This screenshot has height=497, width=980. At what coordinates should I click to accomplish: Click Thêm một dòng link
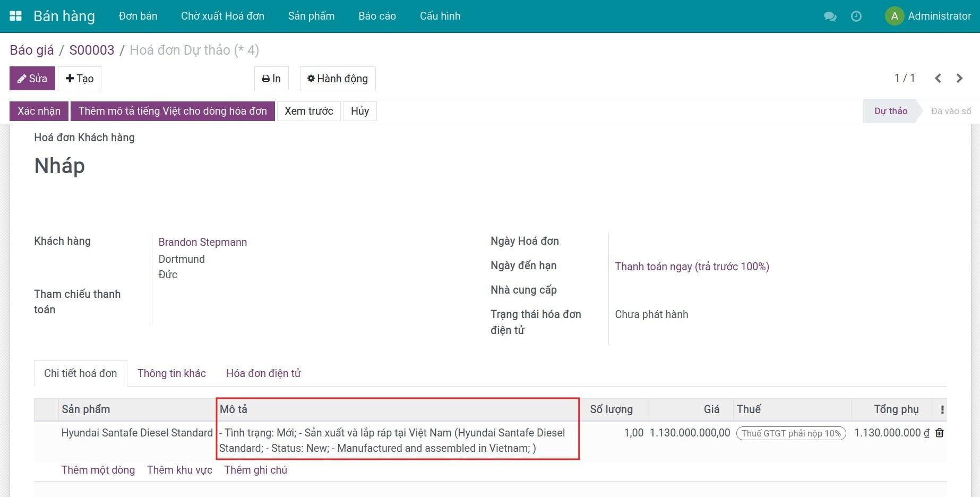[98, 470]
